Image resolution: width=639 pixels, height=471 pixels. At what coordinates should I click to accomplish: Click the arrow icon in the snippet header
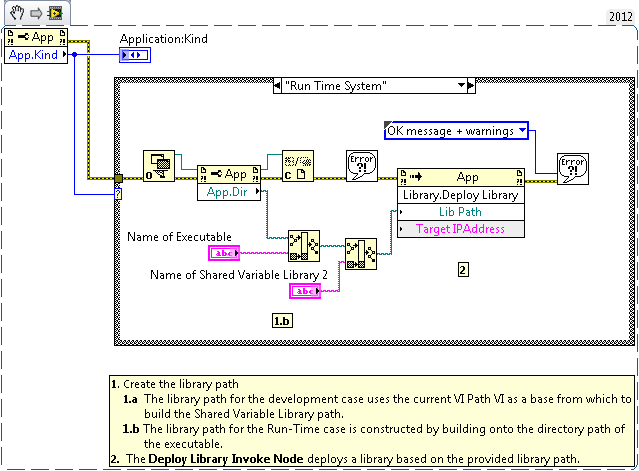click(35, 15)
